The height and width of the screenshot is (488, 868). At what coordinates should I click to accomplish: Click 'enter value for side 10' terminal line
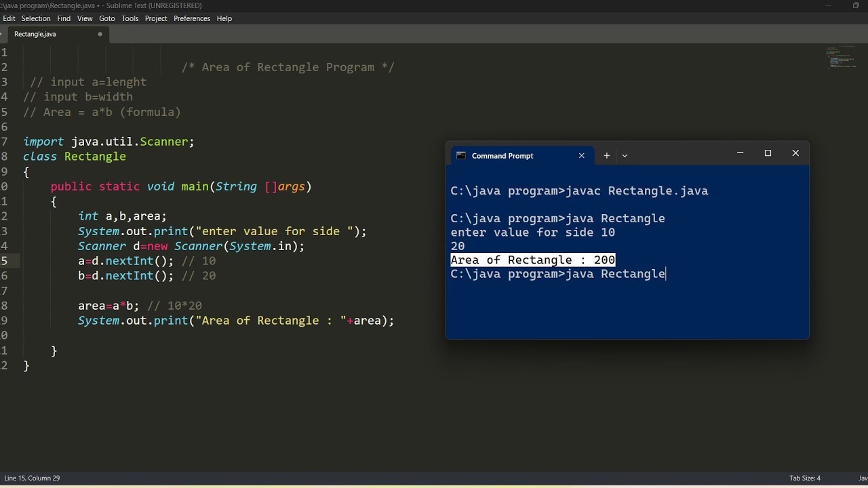tap(533, 232)
